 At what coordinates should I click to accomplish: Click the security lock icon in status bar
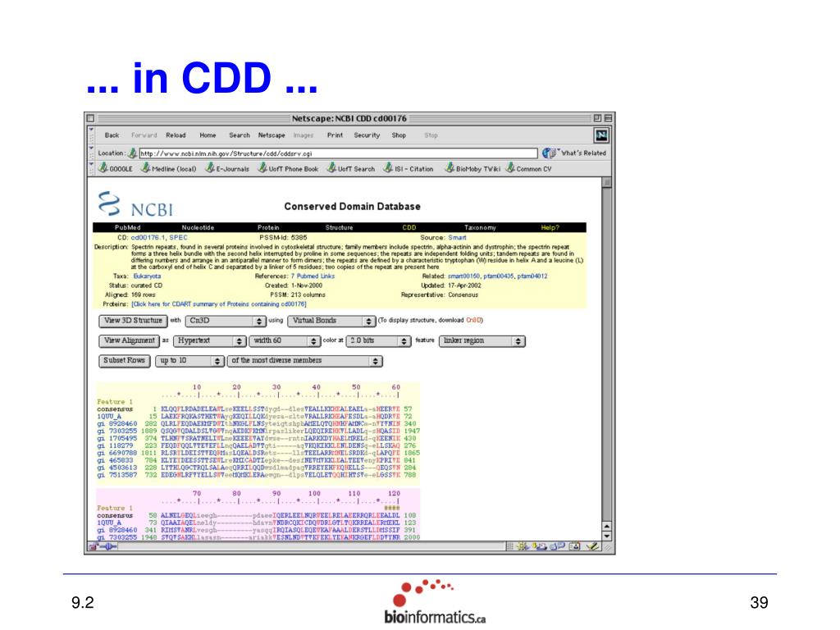(x=94, y=547)
